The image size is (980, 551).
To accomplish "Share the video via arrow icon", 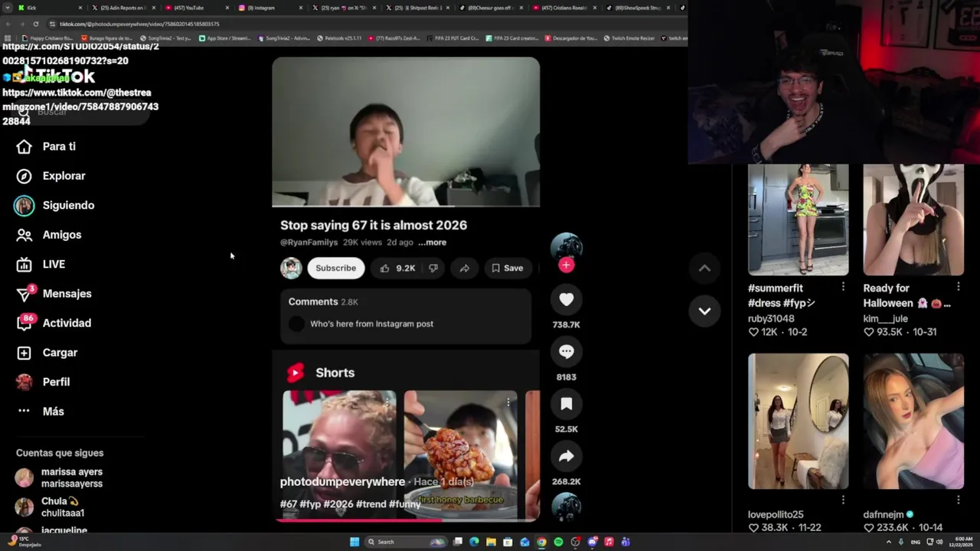I will (x=566, y=457).
